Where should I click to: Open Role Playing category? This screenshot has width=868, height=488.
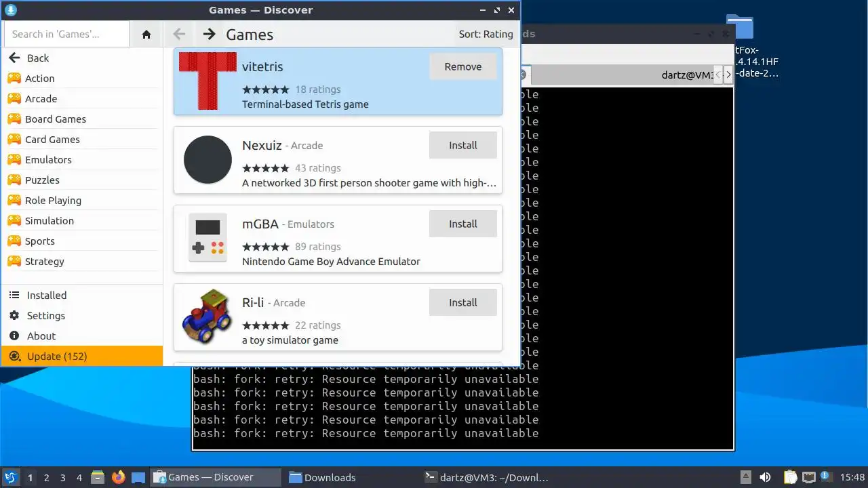82,200
